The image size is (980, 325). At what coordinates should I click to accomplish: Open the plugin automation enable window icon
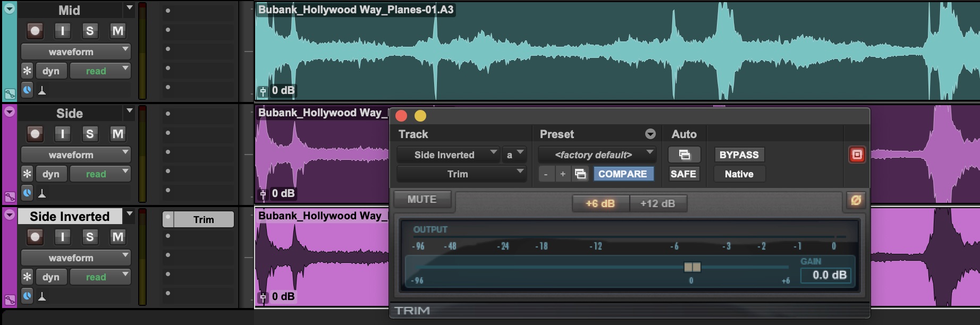684,155
